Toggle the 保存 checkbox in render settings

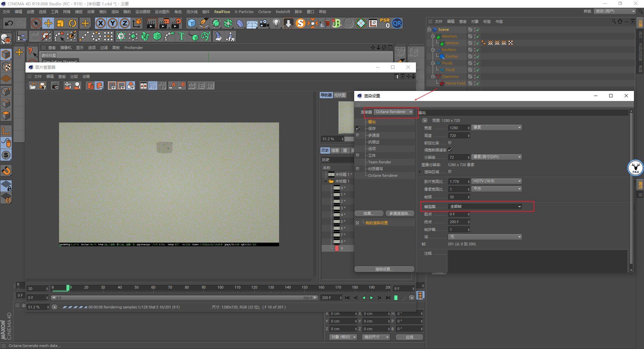[x=358, y=128]
